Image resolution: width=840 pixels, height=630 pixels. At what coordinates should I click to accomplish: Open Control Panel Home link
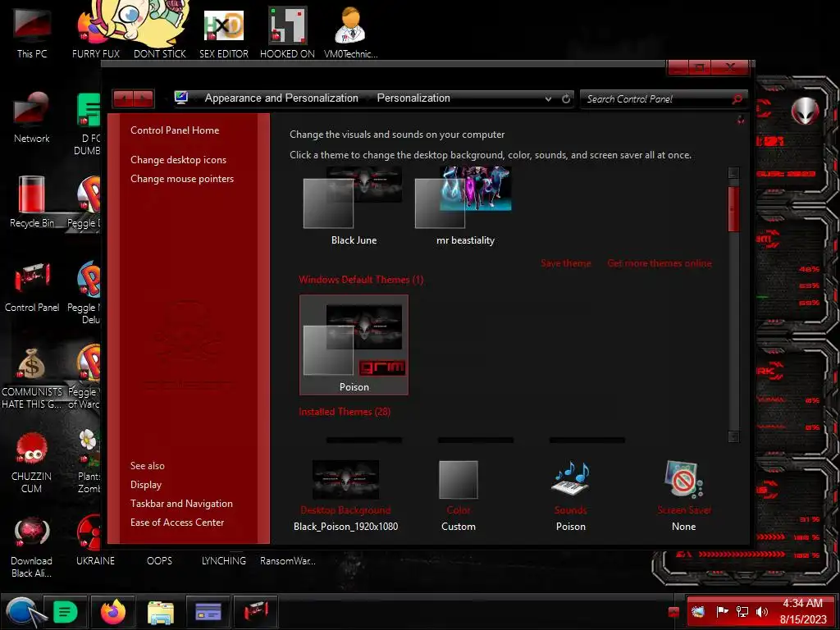point(175,130)
